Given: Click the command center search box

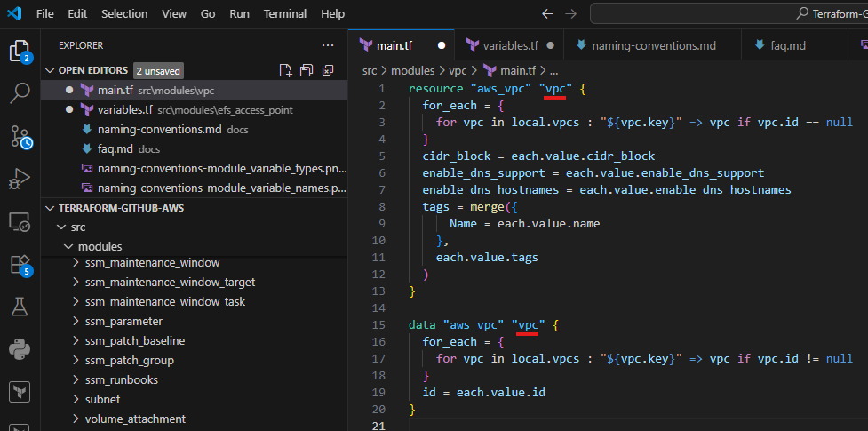Looking at the screenshot, I should [729, 14].
